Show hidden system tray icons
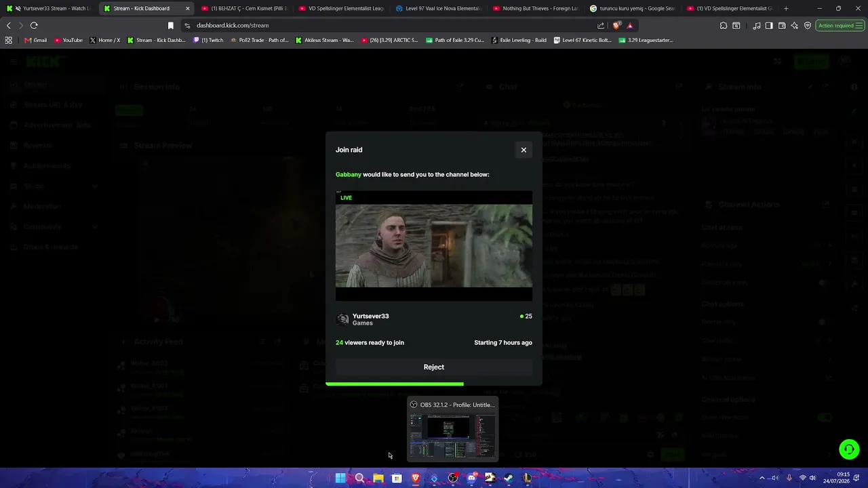The height and width of the screenshot is (488, 868). click(762, 478)
